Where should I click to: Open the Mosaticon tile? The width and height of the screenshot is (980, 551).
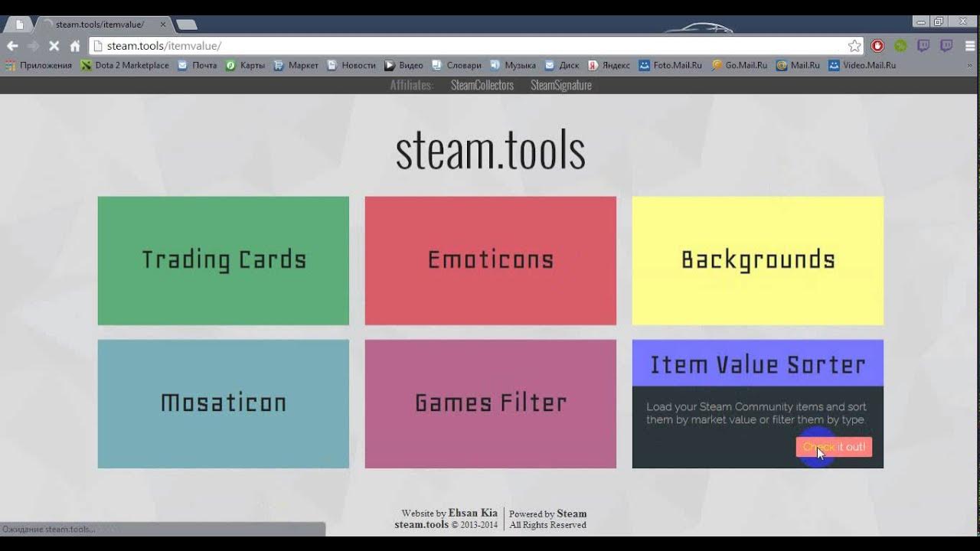tap(224, 403)
